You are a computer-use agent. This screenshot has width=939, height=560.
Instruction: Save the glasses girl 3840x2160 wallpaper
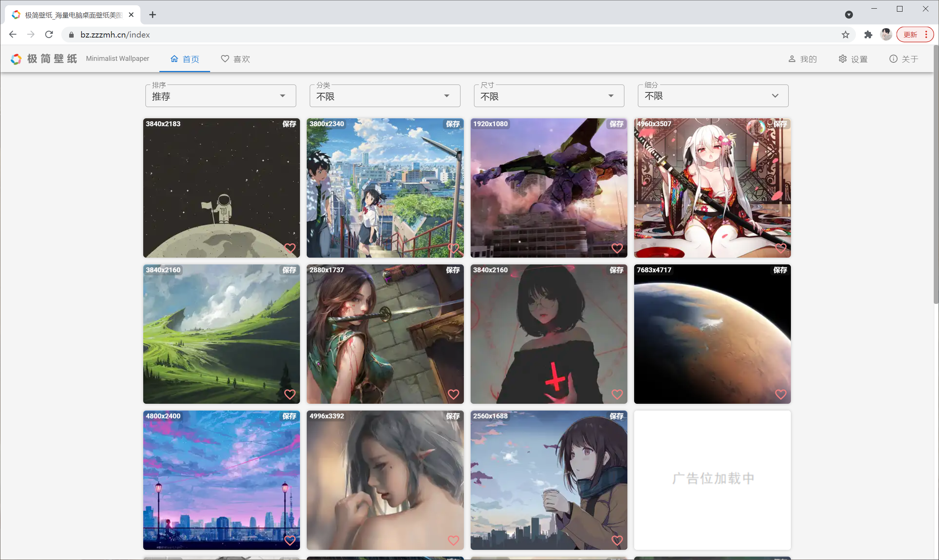(x=616, y=270)
